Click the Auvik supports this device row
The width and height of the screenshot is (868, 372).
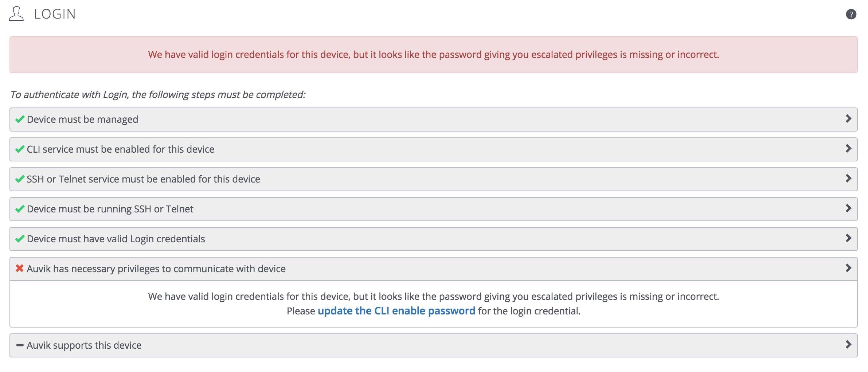434,345
